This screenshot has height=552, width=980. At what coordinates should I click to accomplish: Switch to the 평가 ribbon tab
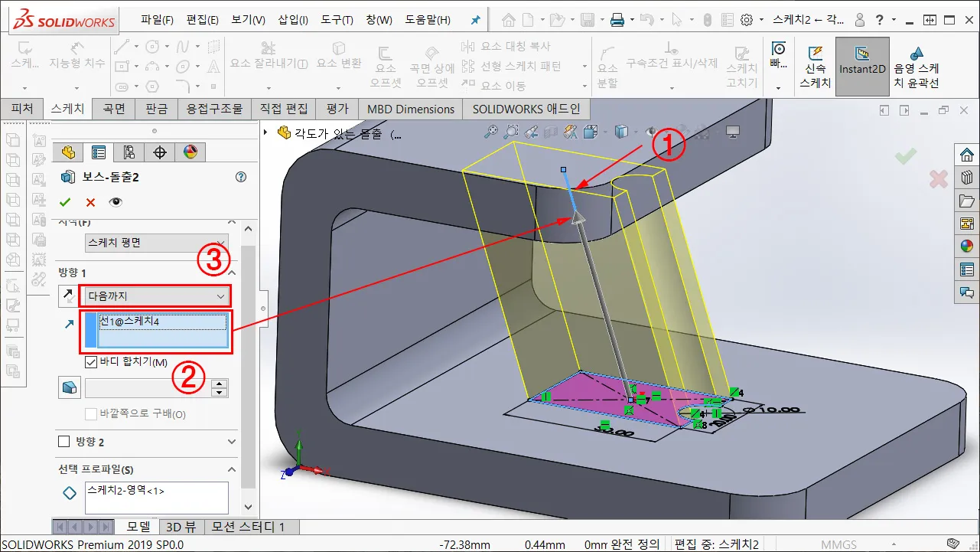click(x=337, y=109)
